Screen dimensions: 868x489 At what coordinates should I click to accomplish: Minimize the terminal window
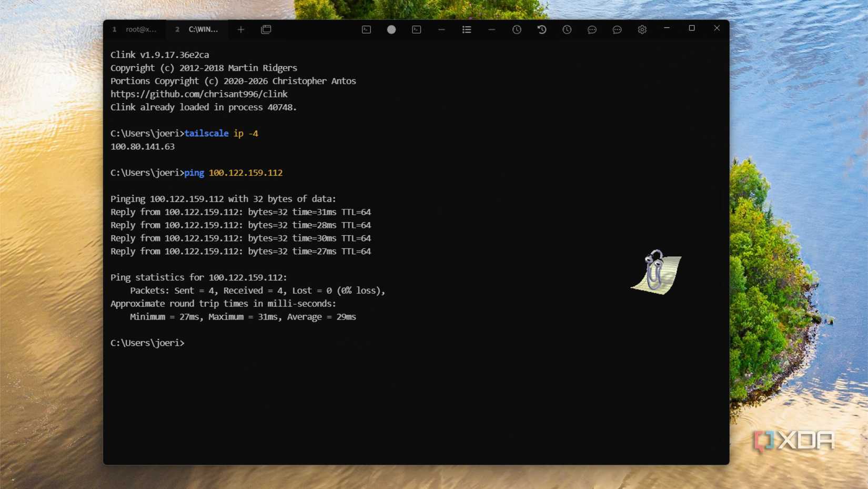point(667,28)
